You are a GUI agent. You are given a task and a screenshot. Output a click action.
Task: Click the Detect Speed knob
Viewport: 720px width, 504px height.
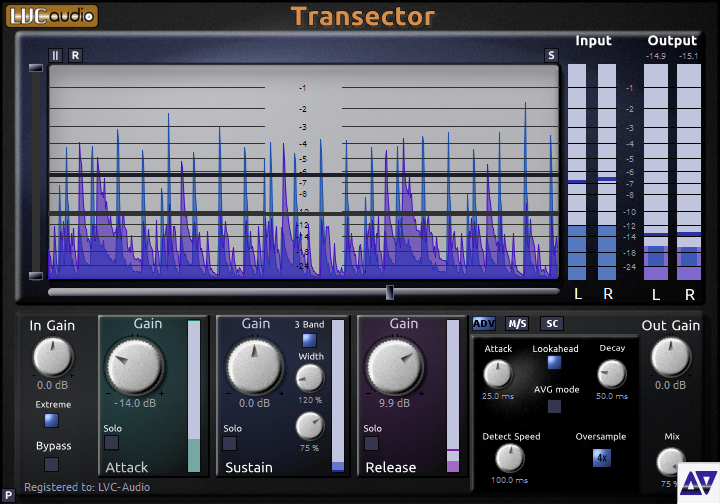(x=510, y=458)
